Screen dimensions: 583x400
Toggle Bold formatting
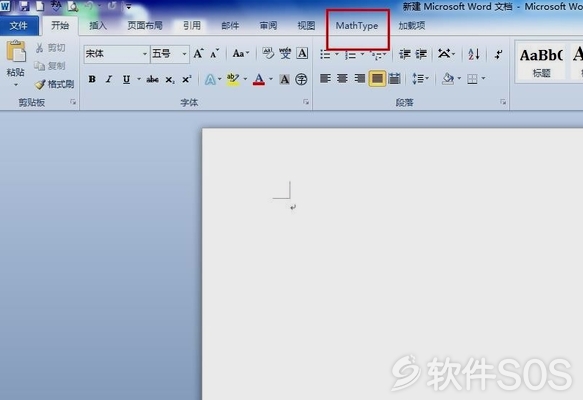[92, 79]
